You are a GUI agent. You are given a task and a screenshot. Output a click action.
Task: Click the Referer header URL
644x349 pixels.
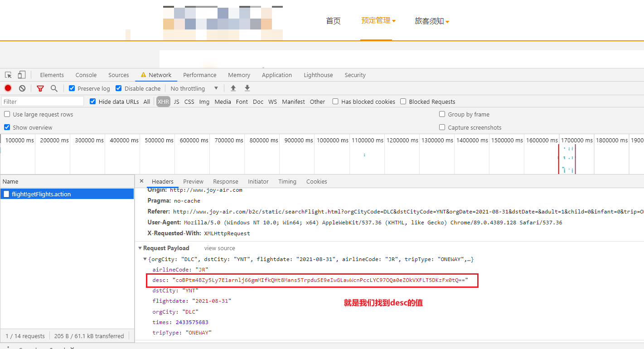pyautogui.click(x=408, y=211)
